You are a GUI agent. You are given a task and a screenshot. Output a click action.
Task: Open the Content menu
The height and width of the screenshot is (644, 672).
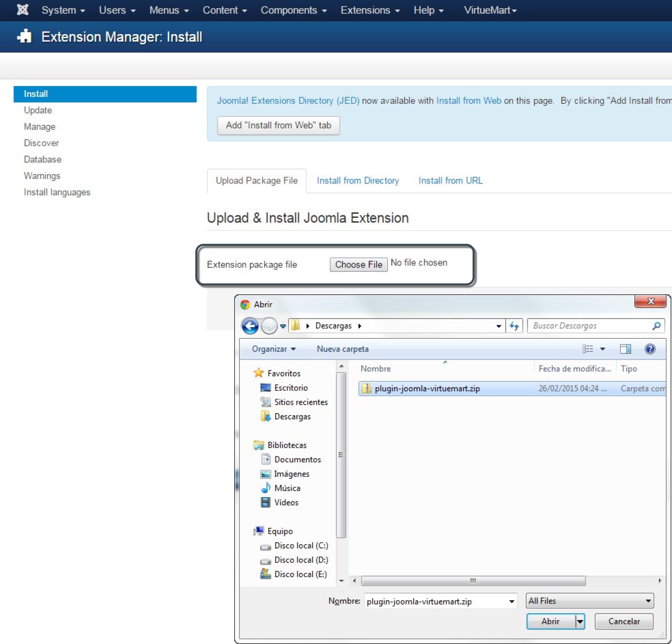(225, 10)
